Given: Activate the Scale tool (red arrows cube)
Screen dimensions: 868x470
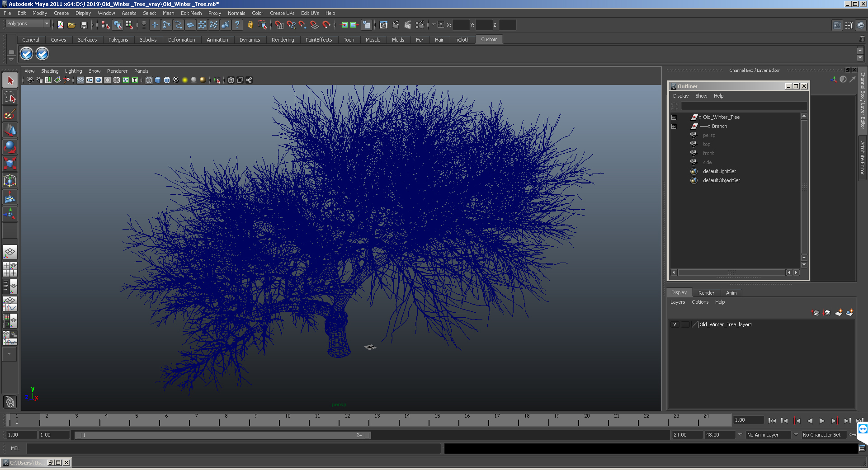Looking at the screenshot, I should point(10,163).
